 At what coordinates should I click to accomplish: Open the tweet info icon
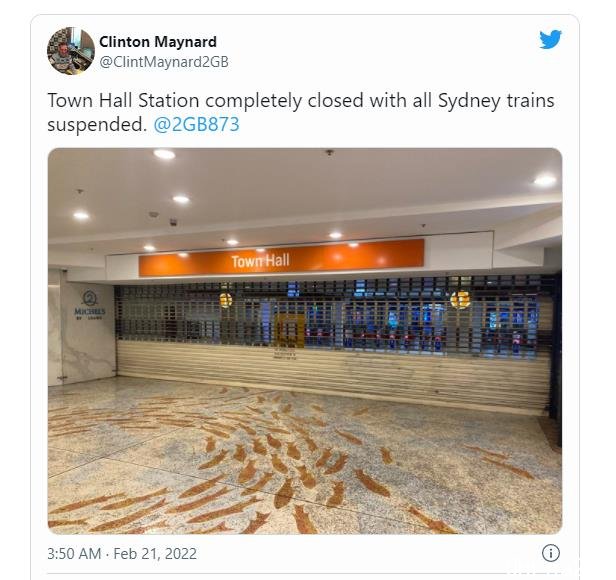(x=550, y=553)
